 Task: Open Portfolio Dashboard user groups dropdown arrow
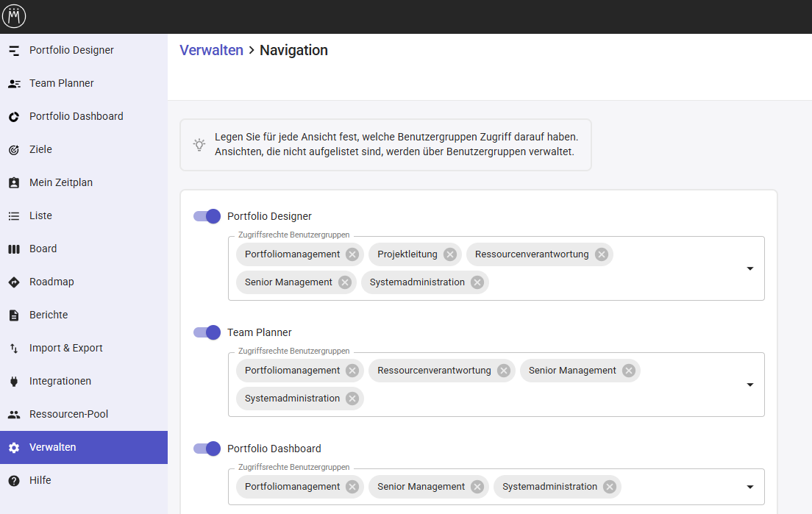[x=750, y=487]
